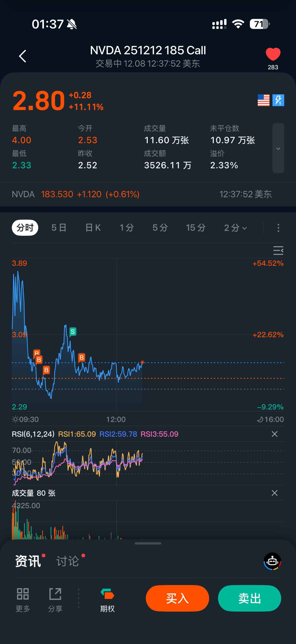Screen dimensions: 296x644
Task: Tap the B marker below price 2.29 low area
Action: coord(46,370)
